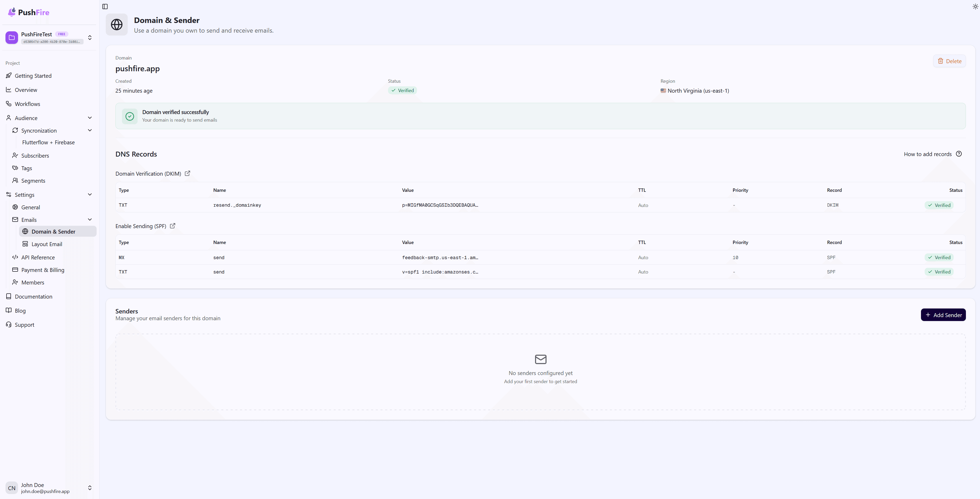980x499 pixels.
Task: Go to Subscribers page
Action: 35,156
